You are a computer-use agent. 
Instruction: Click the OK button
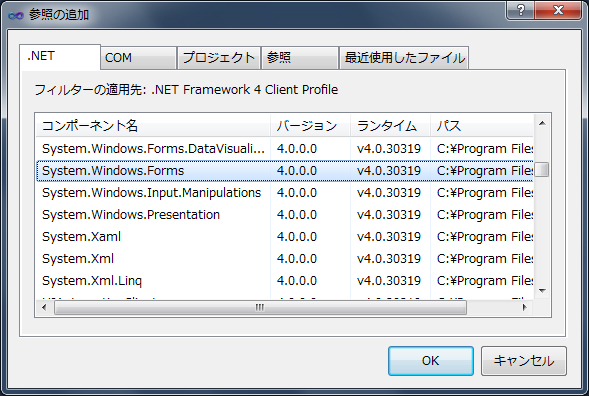431,361
